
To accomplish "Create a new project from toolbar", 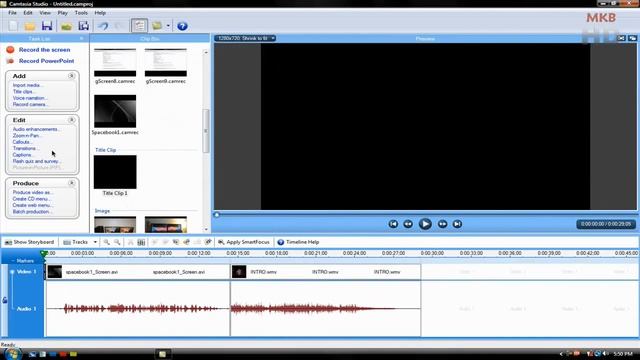I will pyautogui.click(x=13, y=26).
